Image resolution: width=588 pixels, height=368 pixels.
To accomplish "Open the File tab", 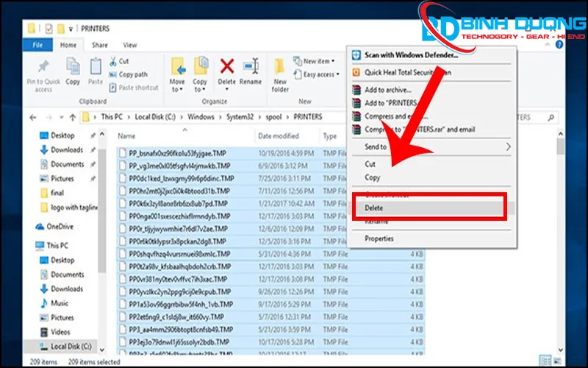I will pos(37,45).
